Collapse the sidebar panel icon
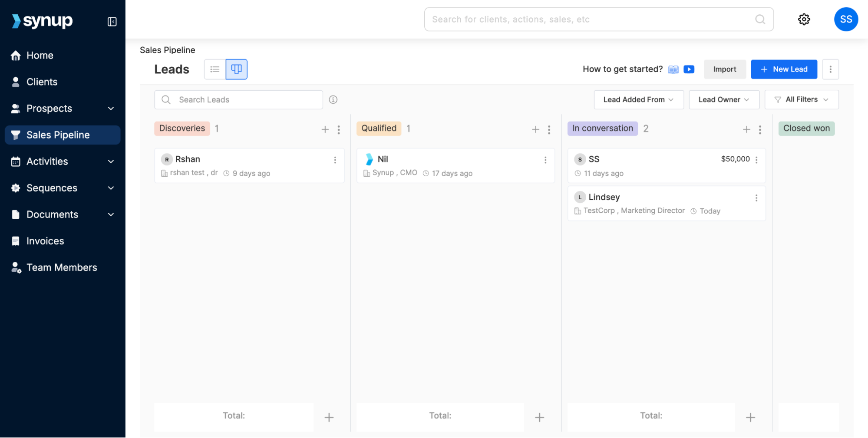The width and height of the screenshot is (868, 438). point(112,21)
